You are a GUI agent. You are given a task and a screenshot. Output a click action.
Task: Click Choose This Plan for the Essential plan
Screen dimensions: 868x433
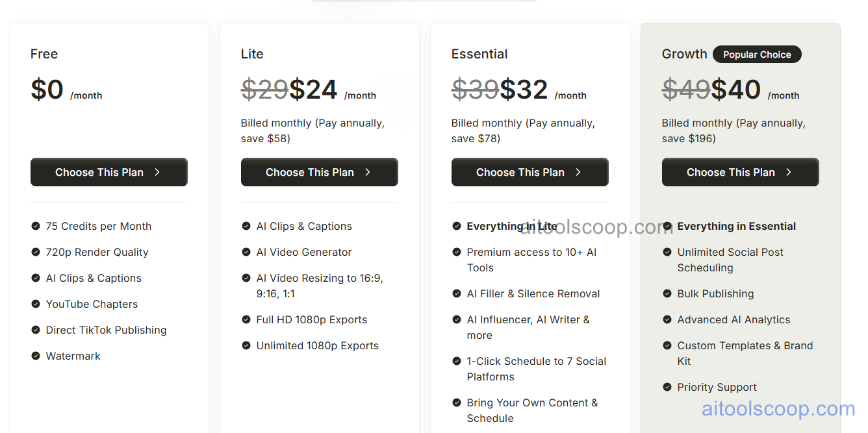tap(530, 172)
